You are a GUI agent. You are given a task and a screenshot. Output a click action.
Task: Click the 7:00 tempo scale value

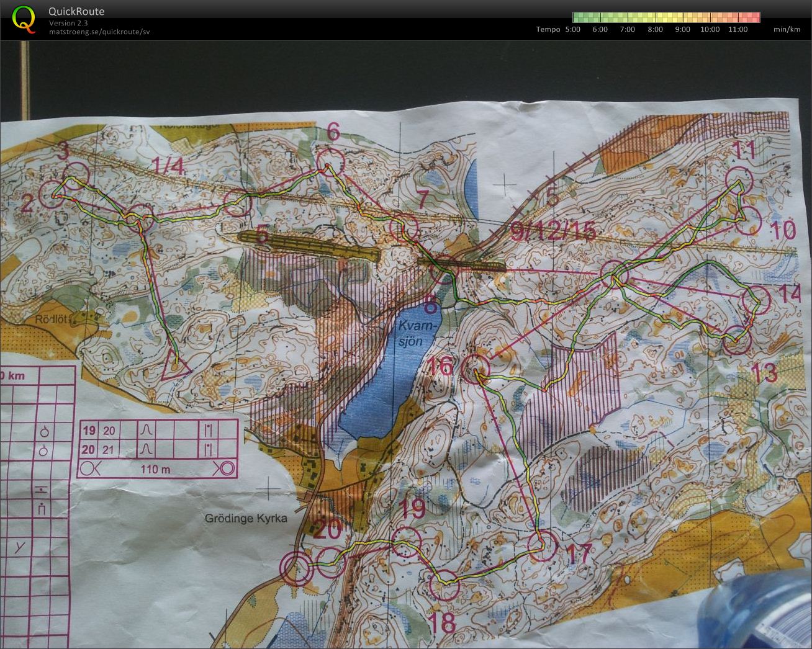coord(628,29)
